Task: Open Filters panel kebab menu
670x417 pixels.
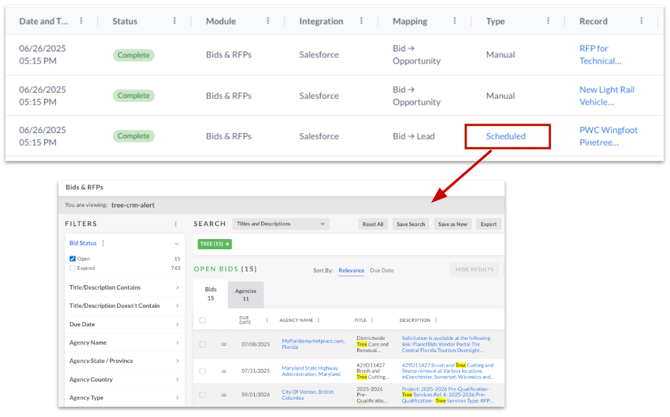Action: point(176,224)
